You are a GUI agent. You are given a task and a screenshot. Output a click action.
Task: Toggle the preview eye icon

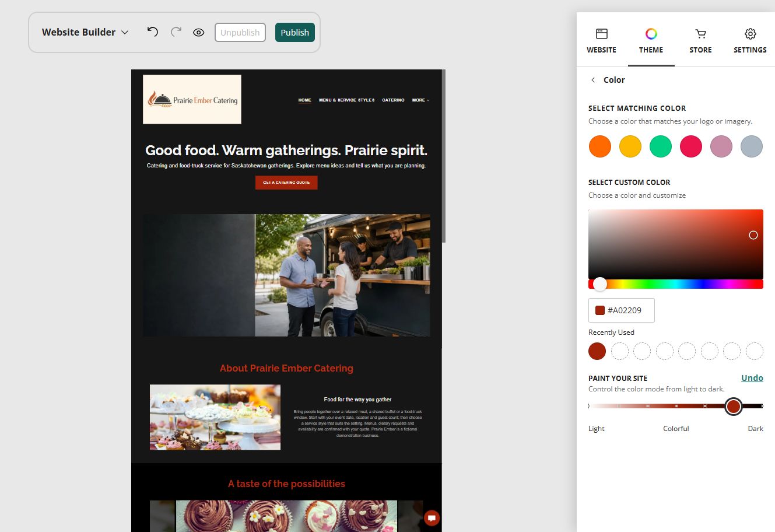(x=199, y=33)
